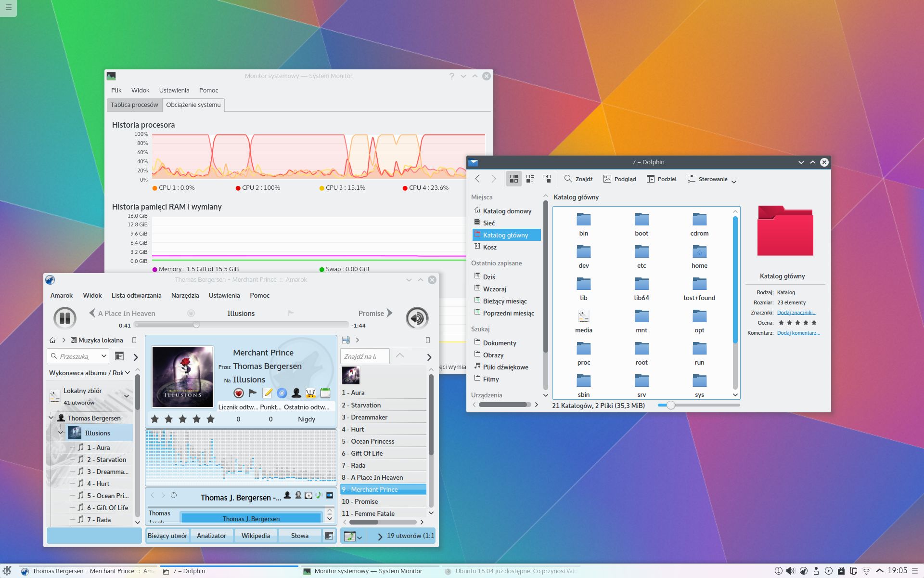This screenshot has width=924, height=578.
Task: Click the volume speaker dial in Amarok
Action: (x=417, y=318)
